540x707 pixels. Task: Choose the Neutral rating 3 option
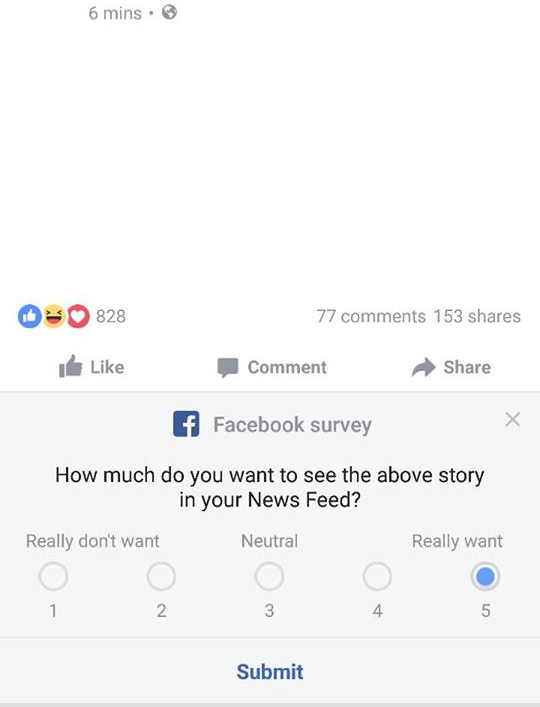(269, 576)
